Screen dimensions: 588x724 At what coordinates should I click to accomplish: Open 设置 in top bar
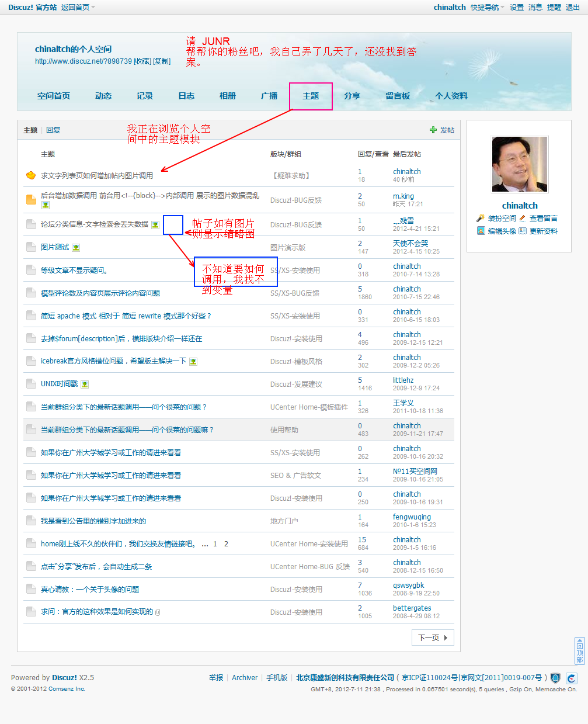(517, 8)
